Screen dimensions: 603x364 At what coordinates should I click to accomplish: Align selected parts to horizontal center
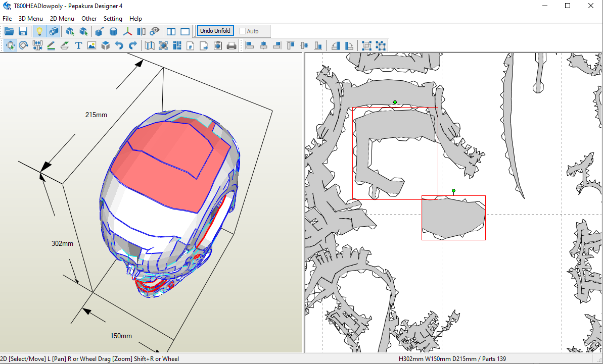pyautogui.click(x=263, y=45)
